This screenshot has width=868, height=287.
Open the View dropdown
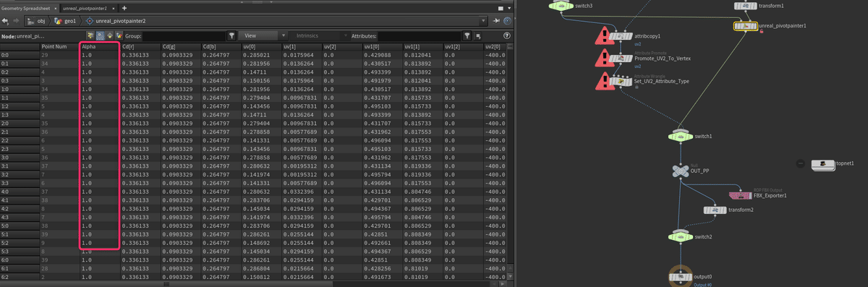point(264,35)
